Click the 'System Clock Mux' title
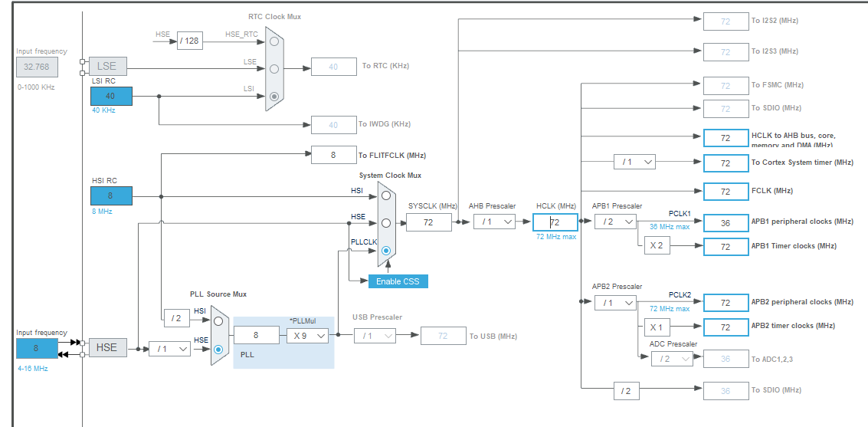Viewport: 868px width, 427px height. point(390,175)
